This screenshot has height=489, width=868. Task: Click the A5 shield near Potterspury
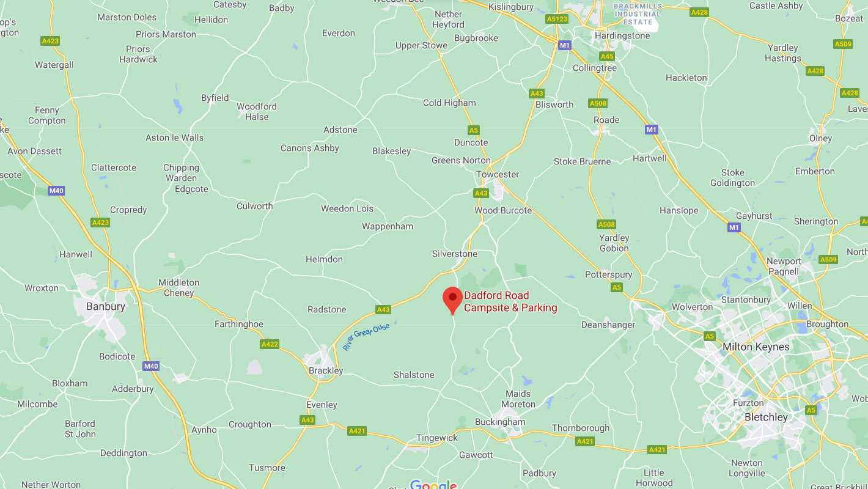pos(616,287)
